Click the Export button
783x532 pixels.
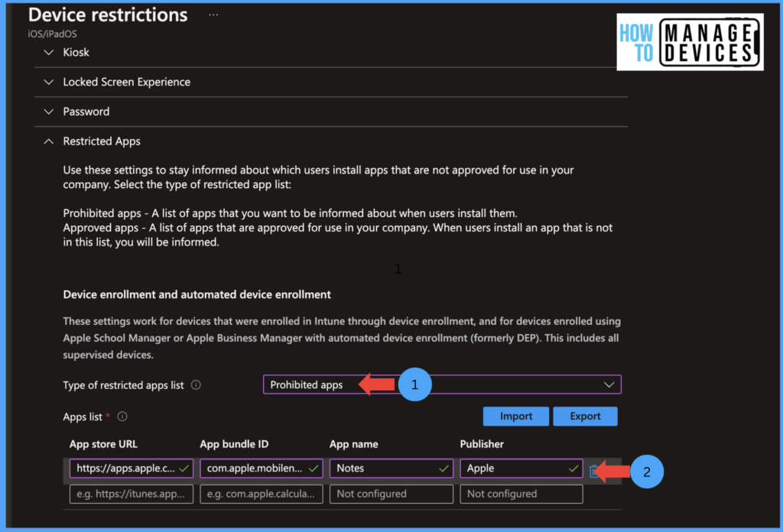click(585, 417)
